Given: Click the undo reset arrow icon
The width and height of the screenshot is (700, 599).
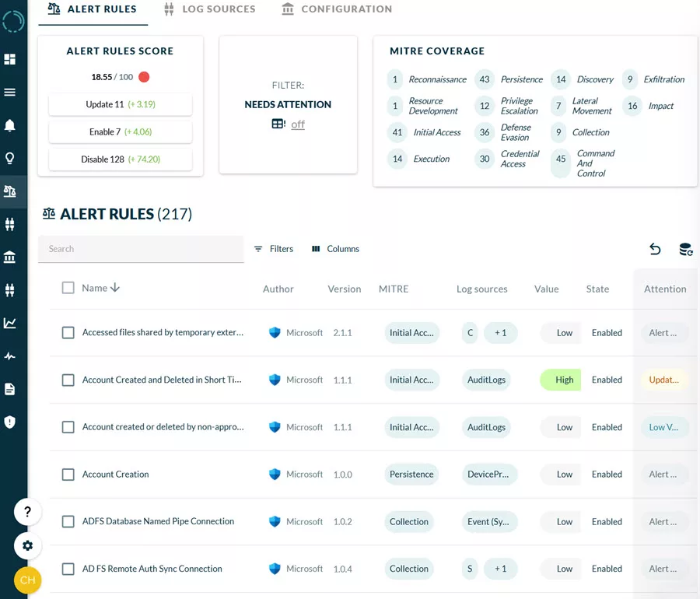Looking at the screenshot, I should (x=655, y=249).
